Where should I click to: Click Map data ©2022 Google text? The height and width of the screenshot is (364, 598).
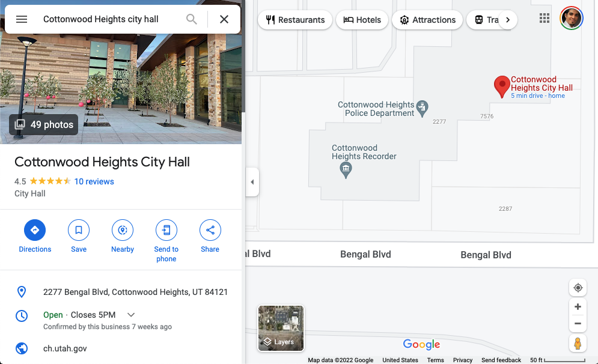(x=341, y=360)
